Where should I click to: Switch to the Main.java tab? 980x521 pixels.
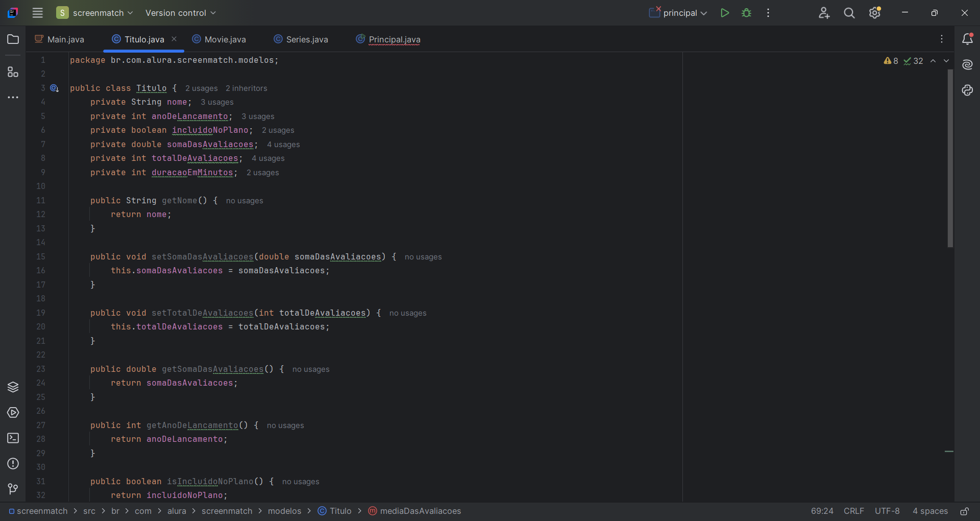coord(59,39)
